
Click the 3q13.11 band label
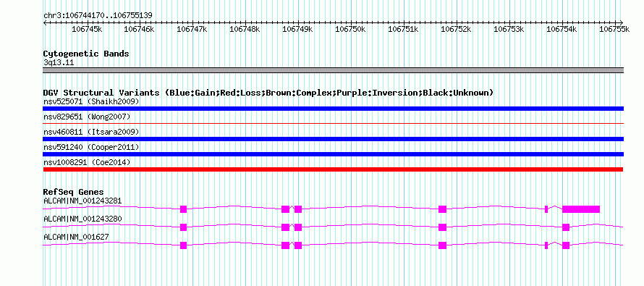coord(59,63)
